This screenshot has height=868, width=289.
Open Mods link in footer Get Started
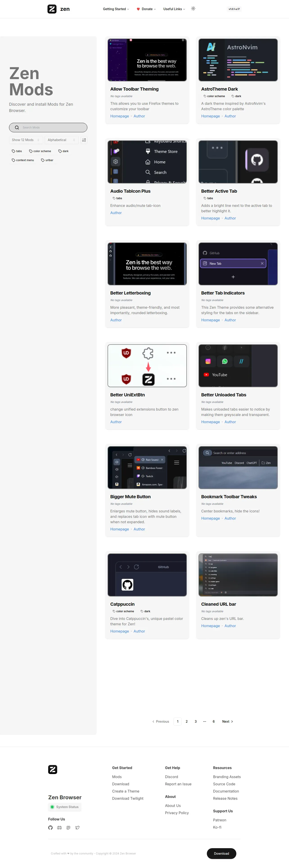tap(117, 777)
